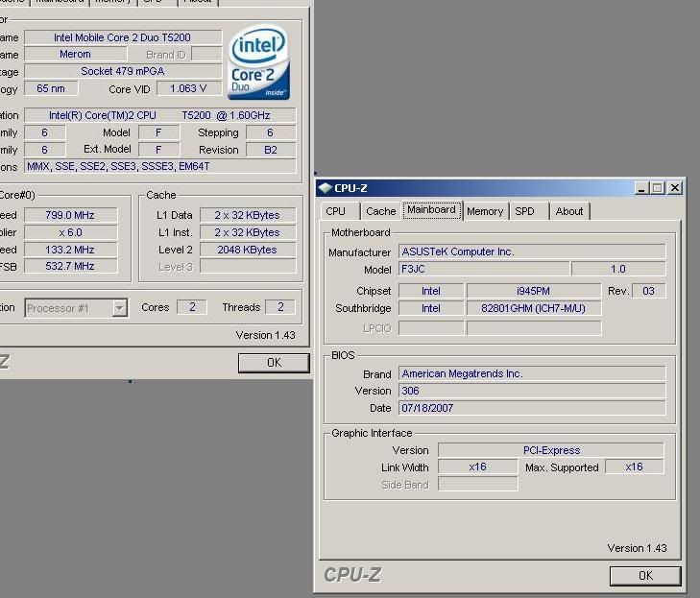Viewport: 700px width, 598px height.
Task: Click technology value 65 nm
Action: 51,88
